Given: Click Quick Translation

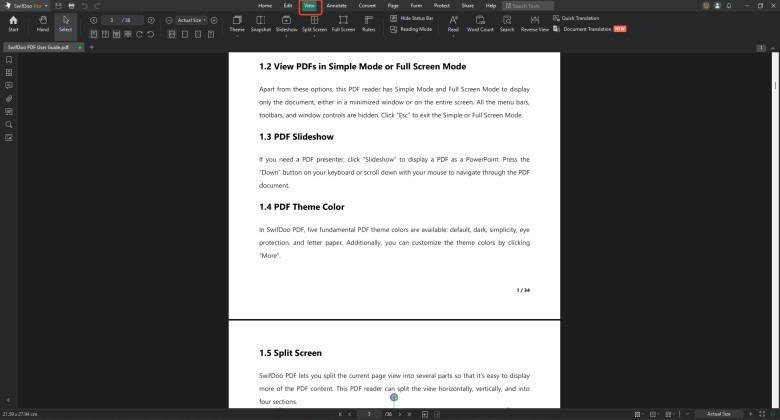Looking at the screenshot, I should [x=576, y=18].
